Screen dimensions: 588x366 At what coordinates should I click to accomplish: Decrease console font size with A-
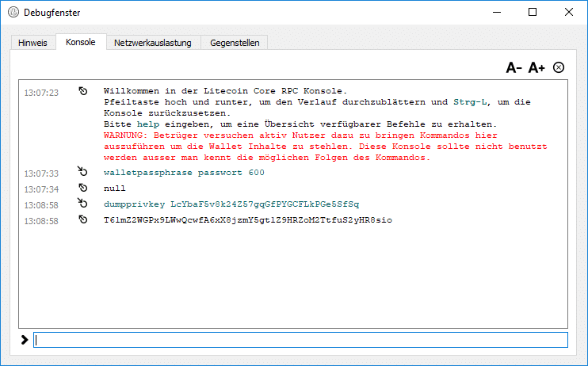click(x=514, y=68)
